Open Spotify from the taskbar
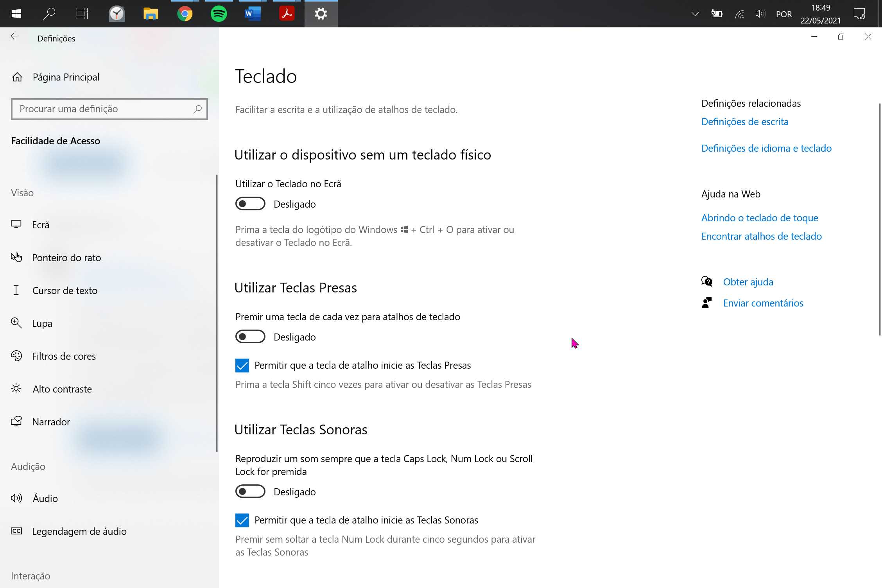 pyautogui.click(x=219, y=14)
